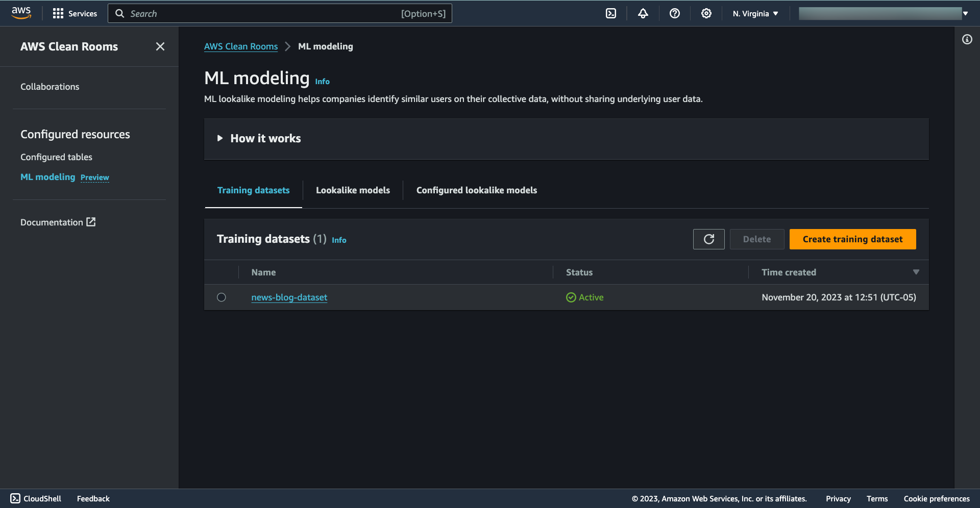Open the settings gear in the navigation bar
Screen dimensions: 980x508
pyautogui.click(x=706, y=13)
